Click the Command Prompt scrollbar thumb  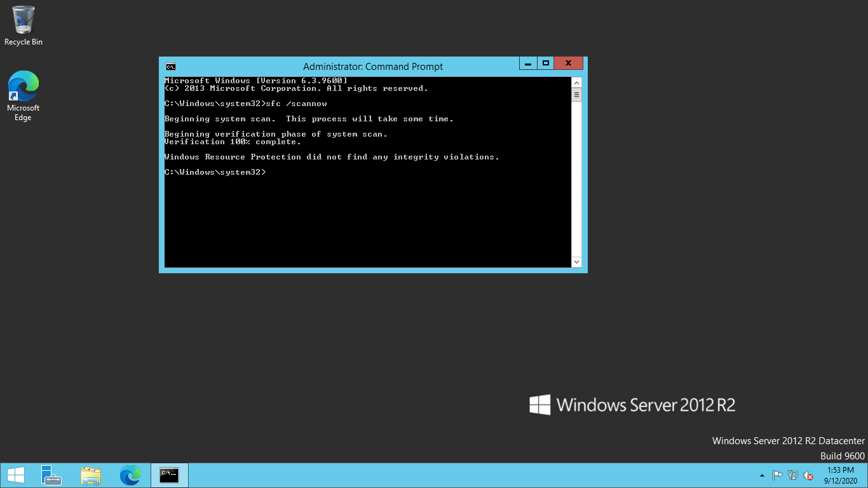point(577,95)
